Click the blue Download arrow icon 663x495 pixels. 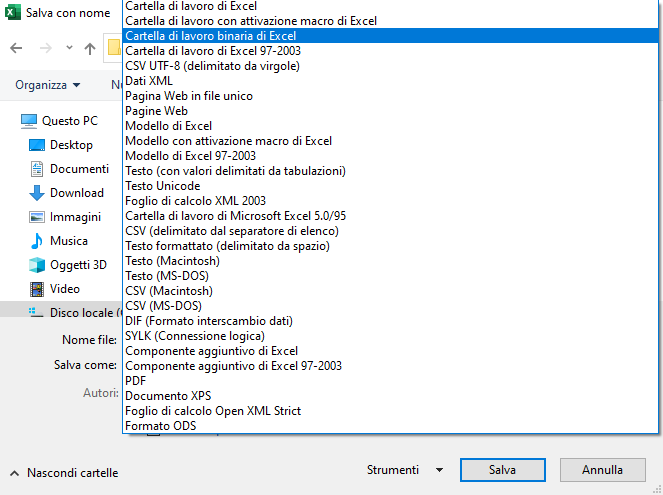(x=37, y=193)
